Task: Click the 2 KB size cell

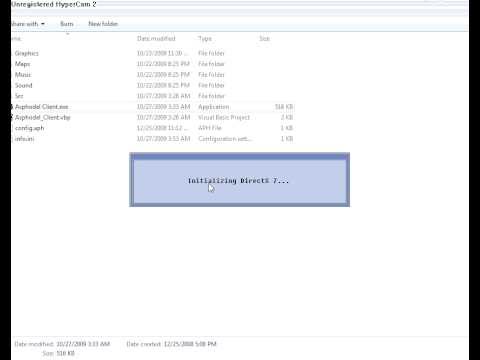Action: pyautogui.click(x=287, y=117)
